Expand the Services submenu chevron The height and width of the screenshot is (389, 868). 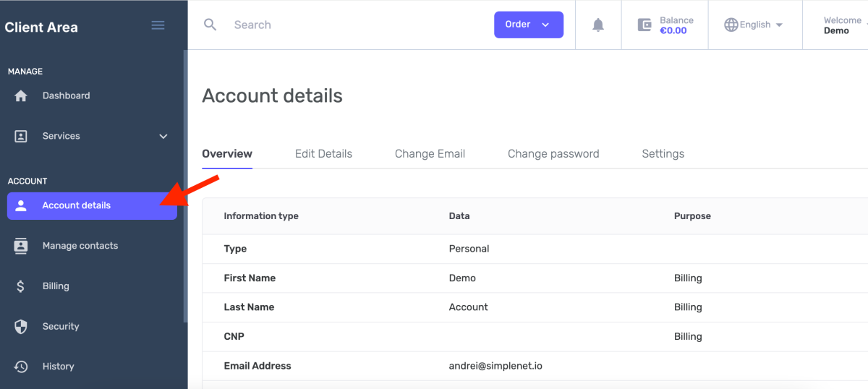(163, 136)
